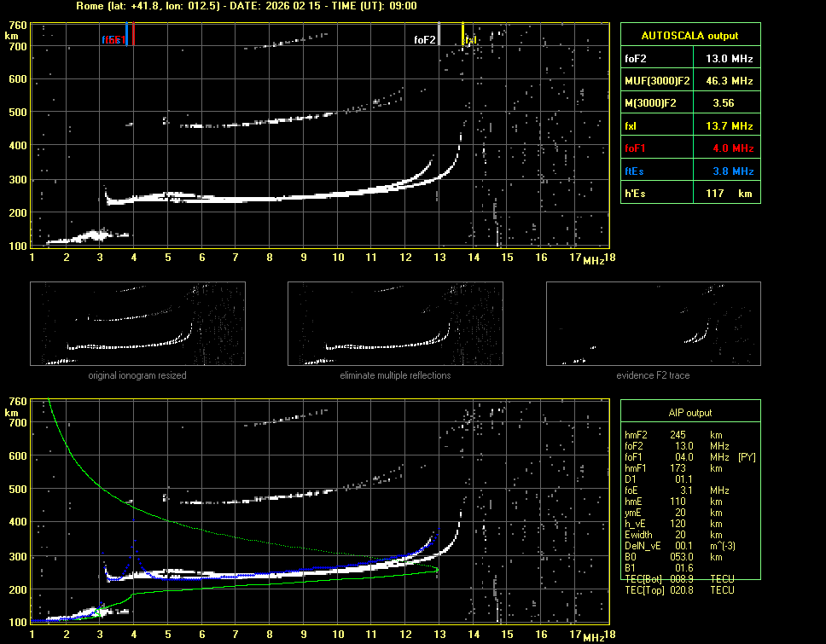Click the white foF2 marker on top ionogram
Viewport: 826px width, 644px height.
point(439,36)
